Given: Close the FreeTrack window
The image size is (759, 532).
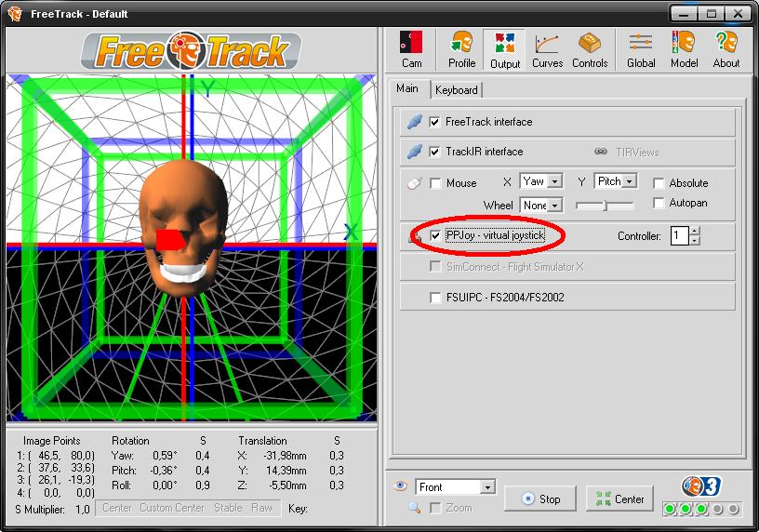Looking at the screenshot, I should click(x=739, y=14).
